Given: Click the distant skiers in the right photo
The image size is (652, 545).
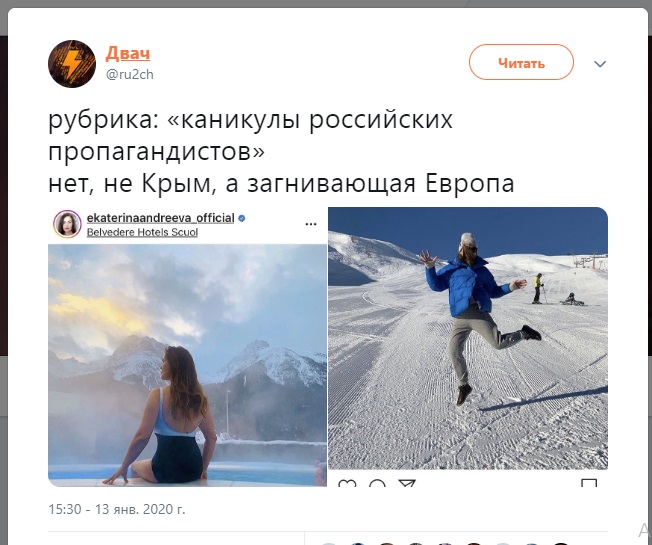Looking at the screenshot, I should 557,289.
